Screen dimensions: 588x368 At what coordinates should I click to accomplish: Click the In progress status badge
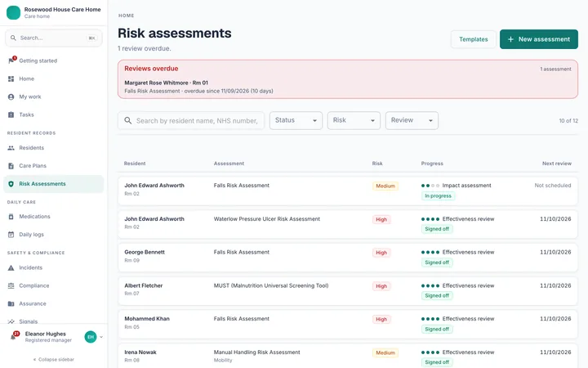coord(438,196)
